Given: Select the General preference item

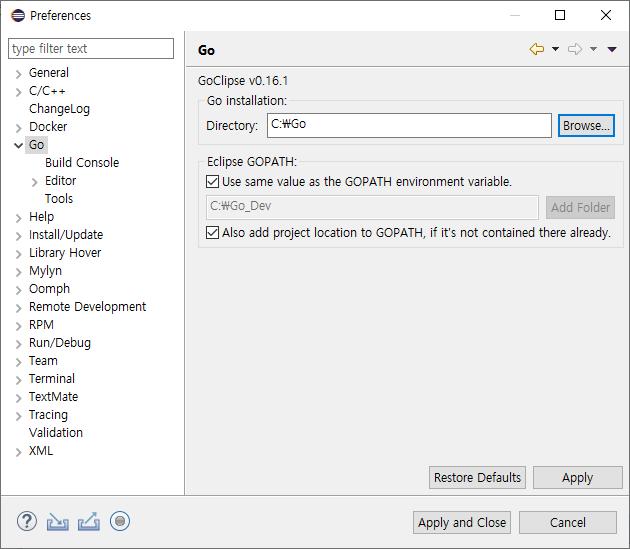Looking at the screenshot, I should 49,73.
